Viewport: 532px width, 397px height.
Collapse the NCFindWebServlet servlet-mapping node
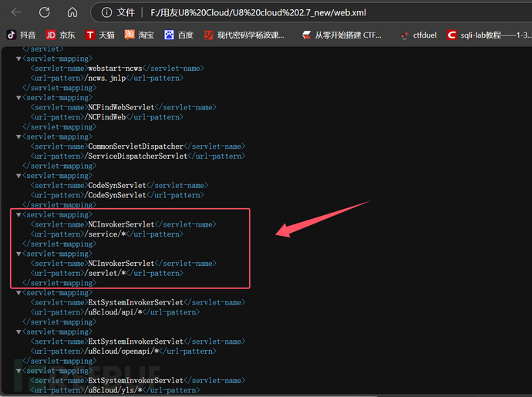click(x=19, y=98)
